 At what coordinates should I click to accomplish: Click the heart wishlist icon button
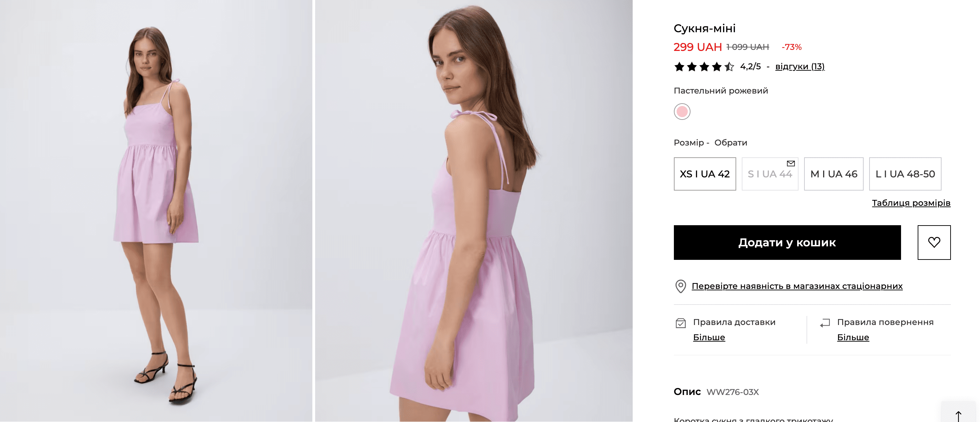(934, 243)
